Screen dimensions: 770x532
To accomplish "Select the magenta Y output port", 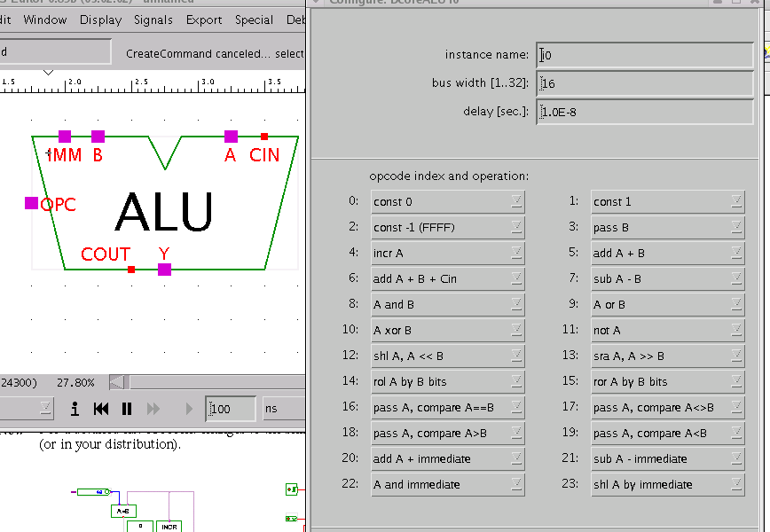I will click(x=164, y=270).
